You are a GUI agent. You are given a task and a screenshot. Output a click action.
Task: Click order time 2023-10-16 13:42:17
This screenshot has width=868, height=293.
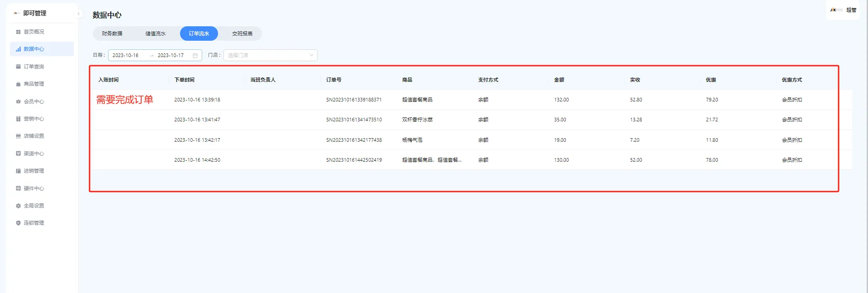click(197, 140)
